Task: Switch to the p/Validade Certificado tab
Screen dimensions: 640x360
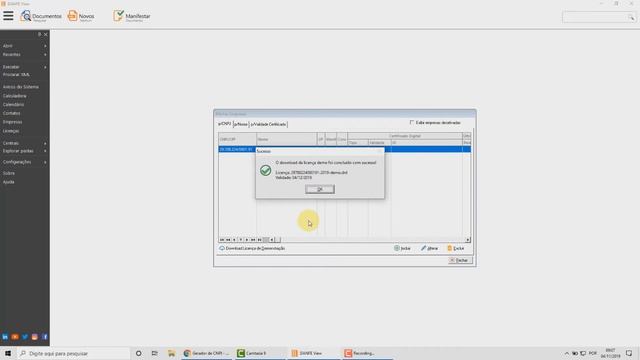Action: tap(269, 124)
